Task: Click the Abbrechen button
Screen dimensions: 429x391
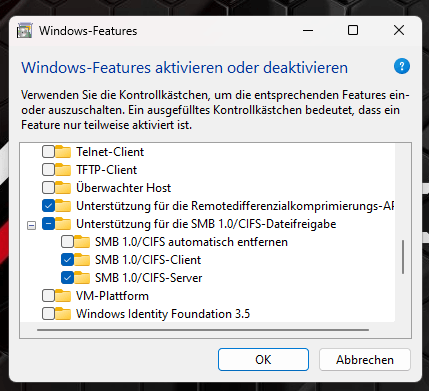Action: pos(365,360)
